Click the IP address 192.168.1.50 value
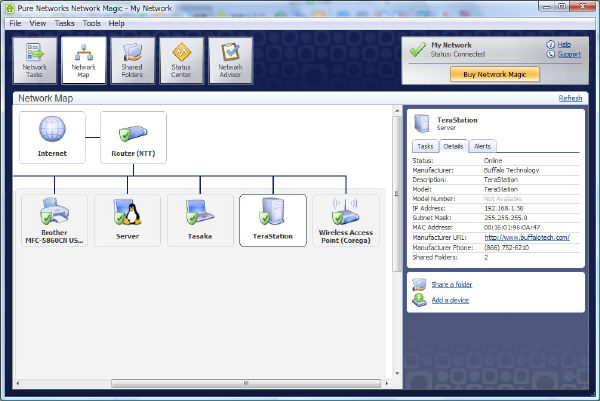Viewport: 600px width, 401px height. (x=504, y=209)
